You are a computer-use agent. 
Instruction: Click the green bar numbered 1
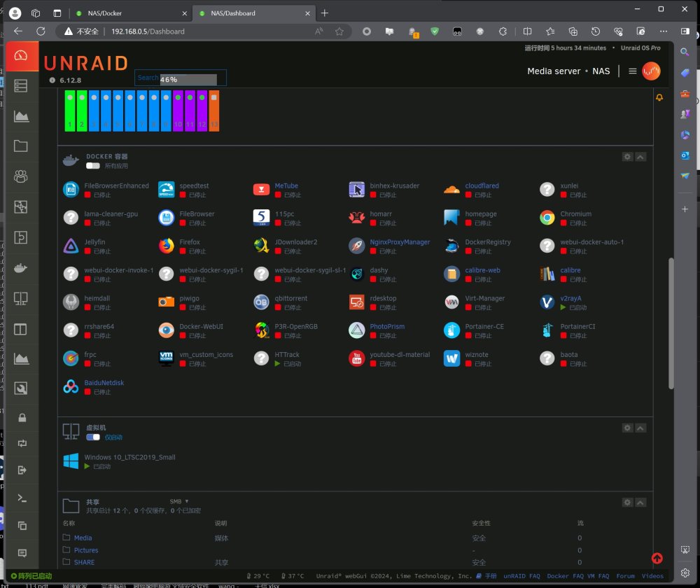(x=70, y=111)
